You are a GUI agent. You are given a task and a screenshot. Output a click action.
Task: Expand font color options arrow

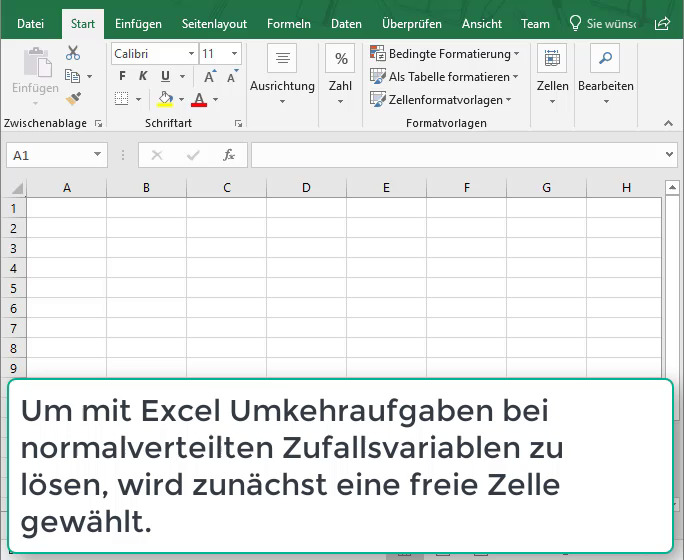click(215, 99)
